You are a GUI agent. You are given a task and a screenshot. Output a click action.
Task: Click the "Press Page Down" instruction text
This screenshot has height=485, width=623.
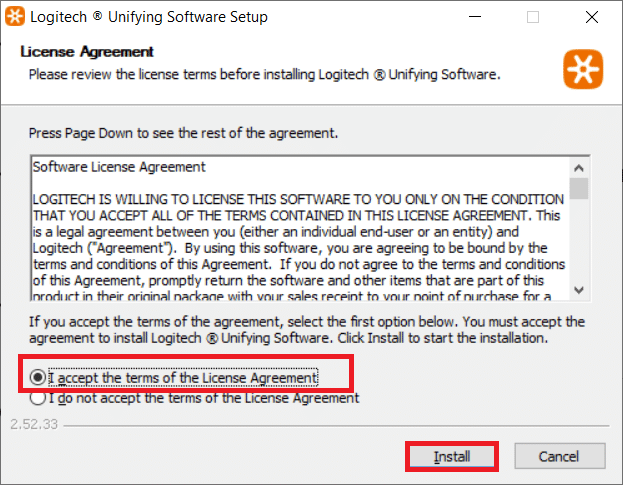click(x=183, y=133)
